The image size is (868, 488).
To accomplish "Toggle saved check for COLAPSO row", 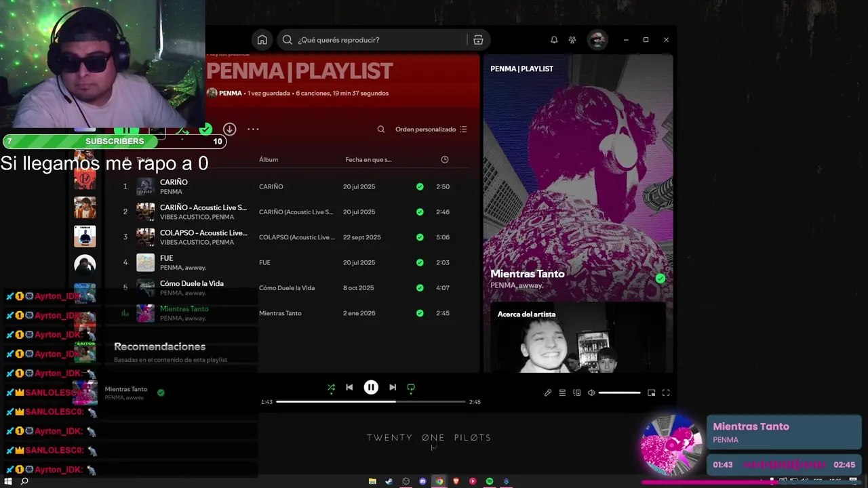I will click(x=420, y=237).
